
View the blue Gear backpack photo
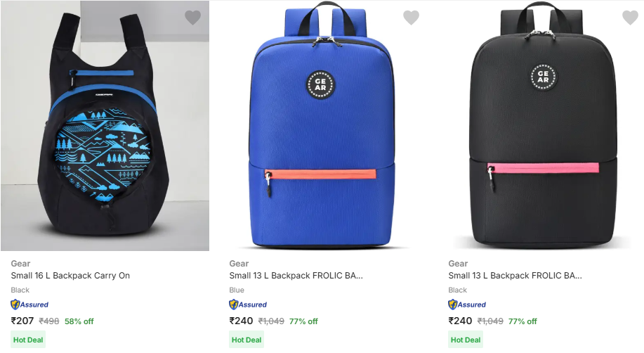(x=322, y=127)
